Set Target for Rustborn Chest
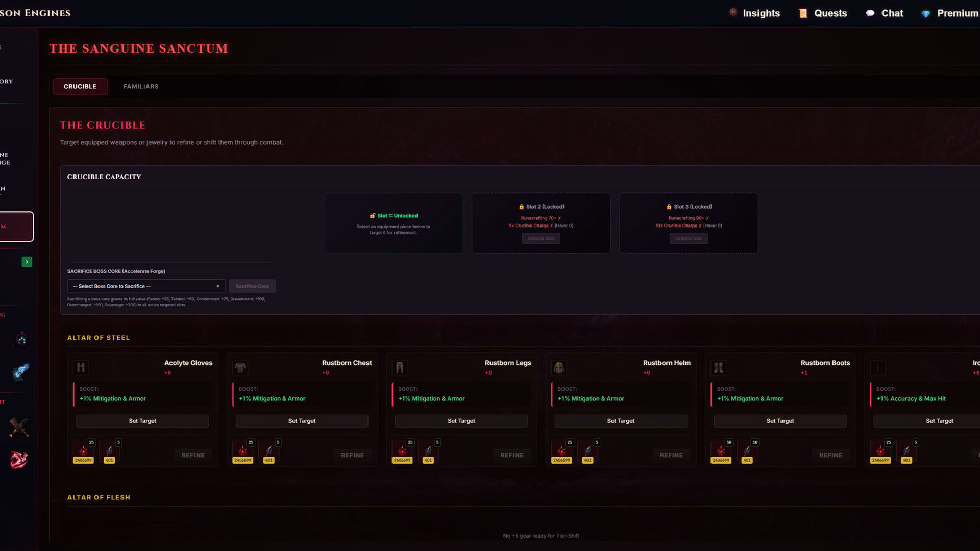 pyautogui.click(x=302, y=421)
